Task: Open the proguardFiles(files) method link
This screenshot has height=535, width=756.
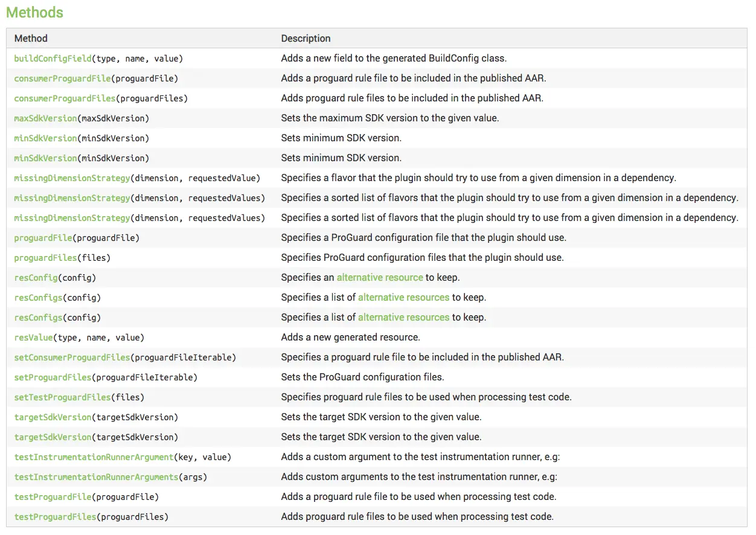Action: coord(45,258)
